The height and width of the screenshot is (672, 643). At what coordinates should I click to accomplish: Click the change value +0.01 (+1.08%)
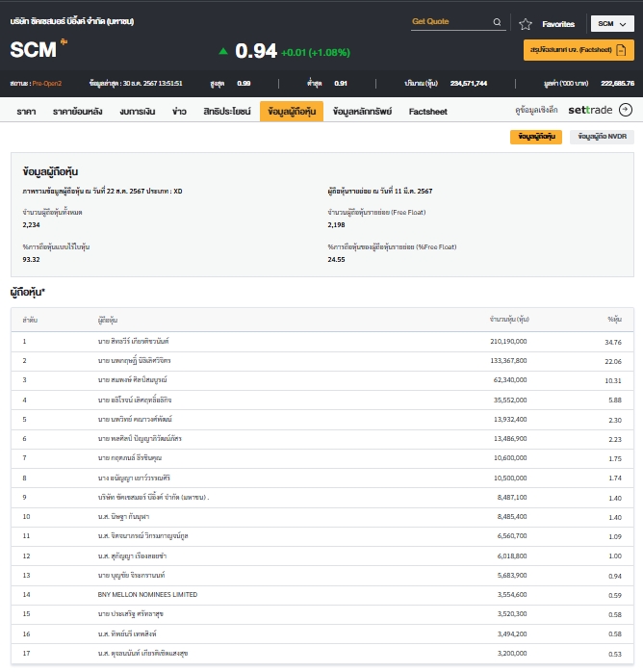(x=316, y=53)
